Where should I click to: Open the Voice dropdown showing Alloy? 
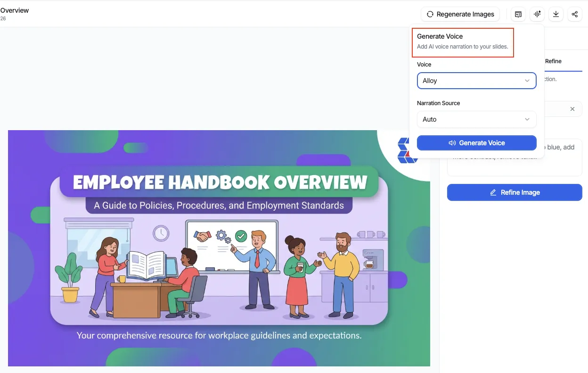476,81
